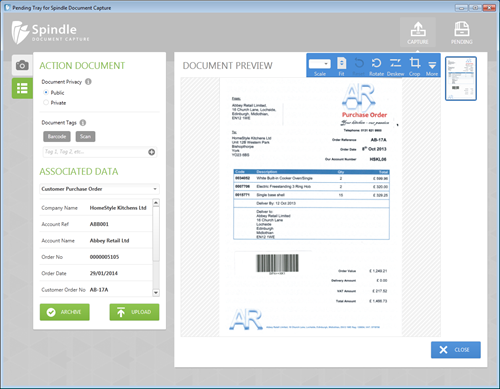Click the Document Tags info icon
Viewport: 500px width, 389px height.
[83, 122]
